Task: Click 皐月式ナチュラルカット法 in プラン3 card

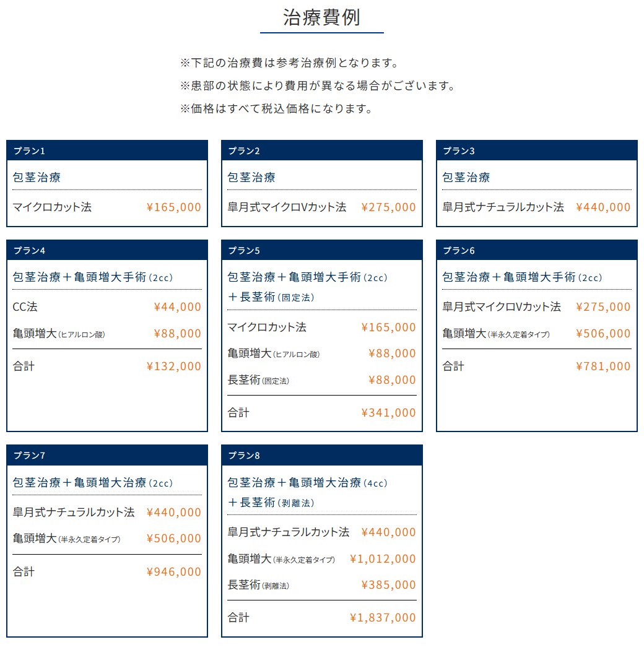Action: click(x=503, y=207)
